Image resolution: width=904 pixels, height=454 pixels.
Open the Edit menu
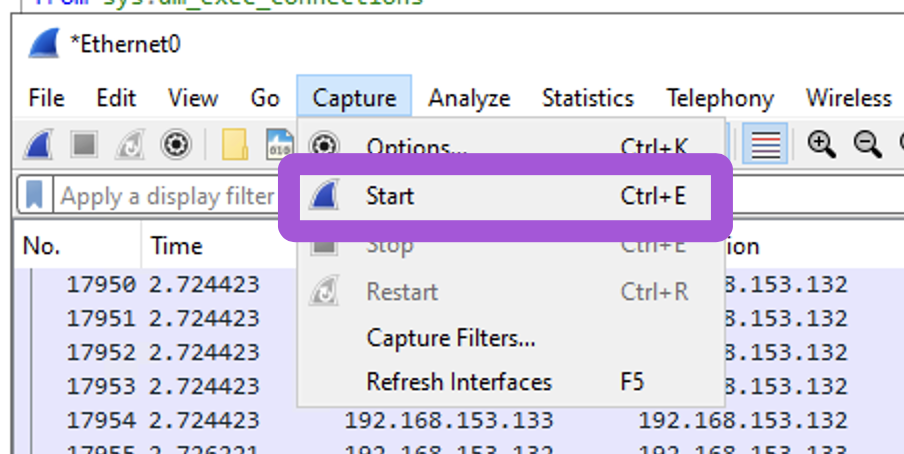116,98
